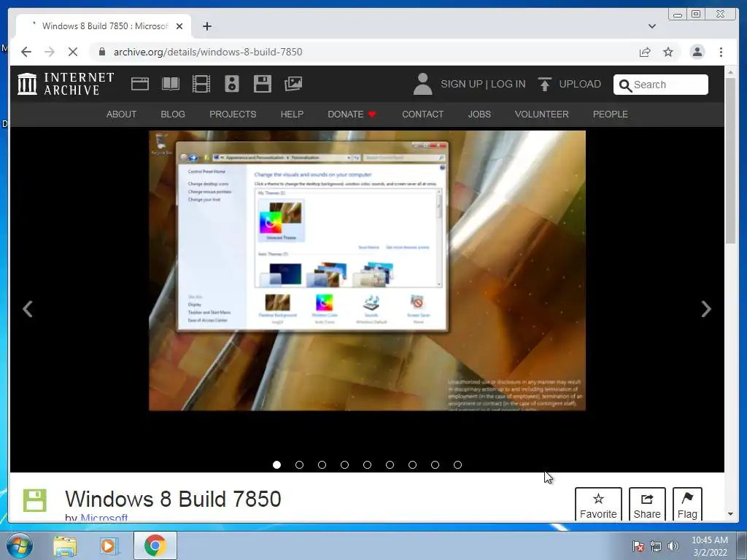Open ABOUT menu item

(x=121, y=114)
